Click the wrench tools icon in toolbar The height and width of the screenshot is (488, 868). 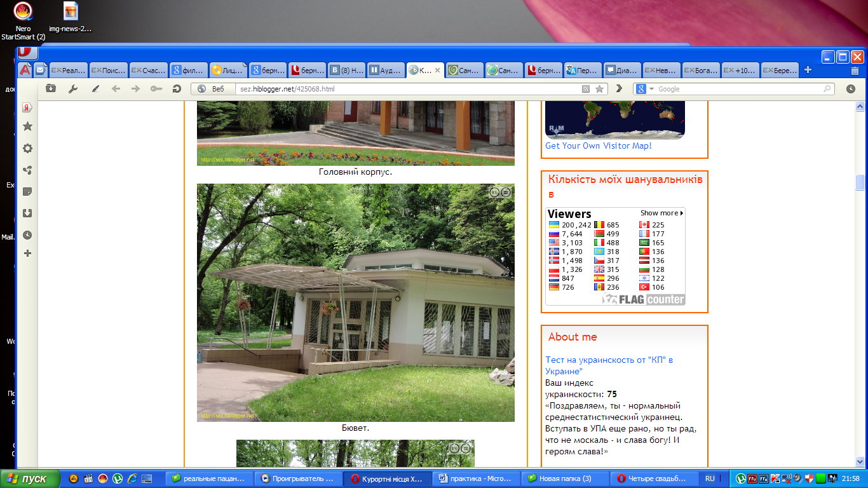(x=73, y=89)
